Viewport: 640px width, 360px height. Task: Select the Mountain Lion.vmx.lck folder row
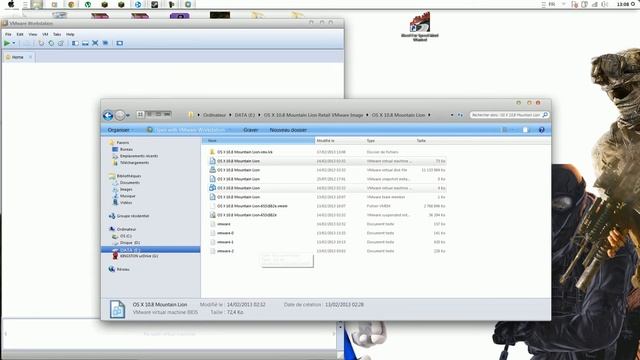pos(327,152)
